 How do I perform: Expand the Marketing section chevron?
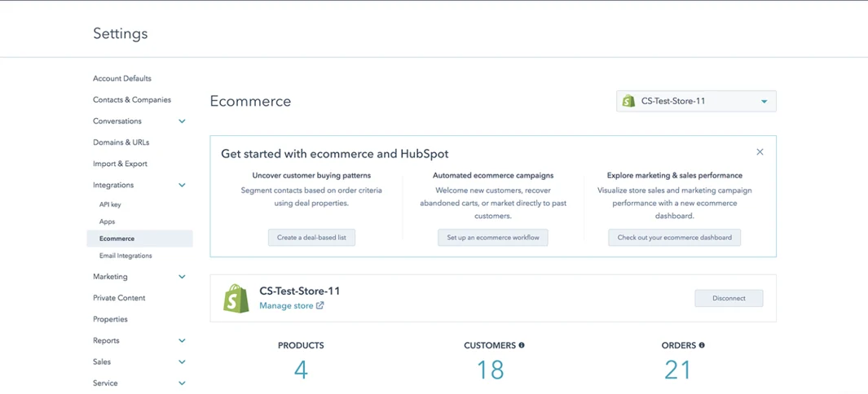click(x=182, y=276)
